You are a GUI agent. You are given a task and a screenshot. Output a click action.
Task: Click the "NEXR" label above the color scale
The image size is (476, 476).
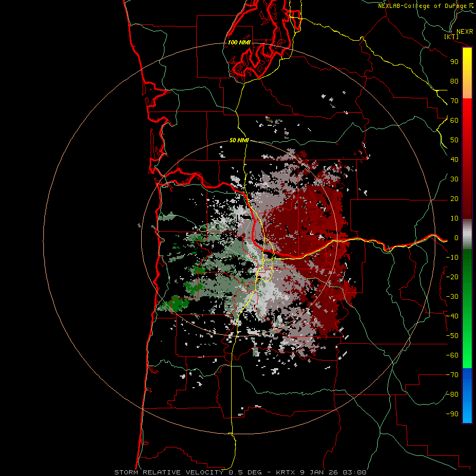[464, 32]
